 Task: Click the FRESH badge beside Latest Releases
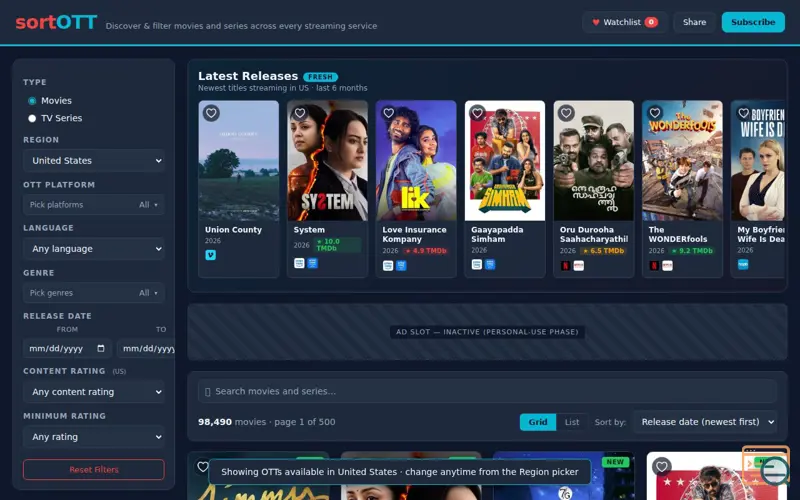(x=320, y=77)
